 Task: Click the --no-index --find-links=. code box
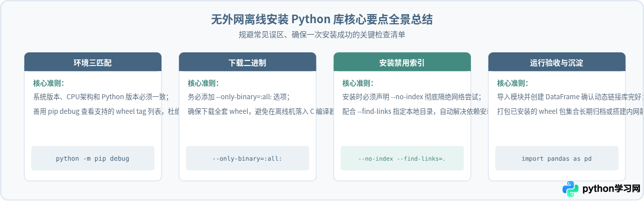pyautogui.click(x=402, y=158)
